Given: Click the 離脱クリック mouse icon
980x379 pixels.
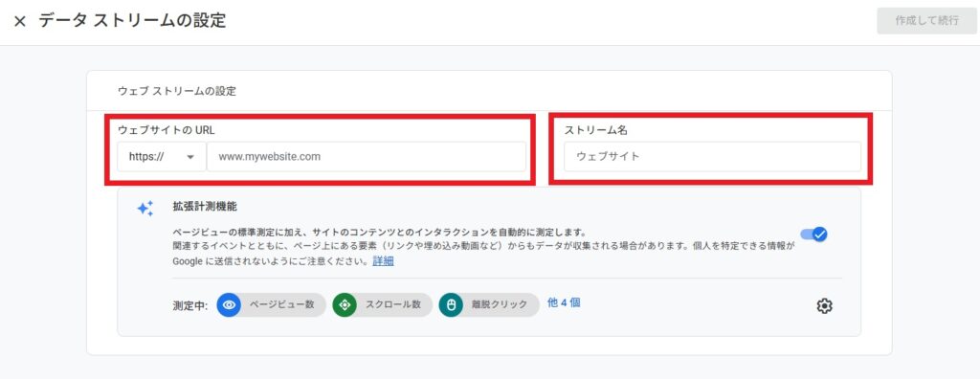Looking at the screenshot, I should (x=451, y=305).
